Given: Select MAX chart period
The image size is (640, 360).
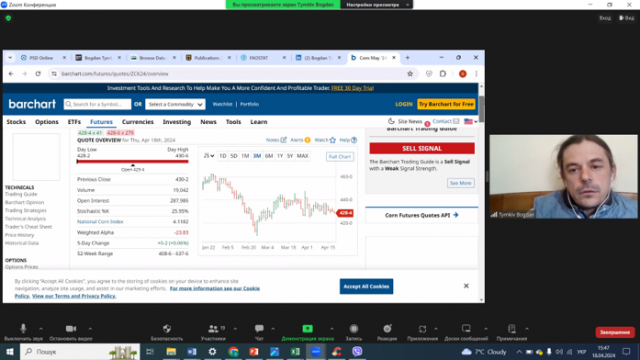Looking at the screenshot, I should tap(302, 156).
